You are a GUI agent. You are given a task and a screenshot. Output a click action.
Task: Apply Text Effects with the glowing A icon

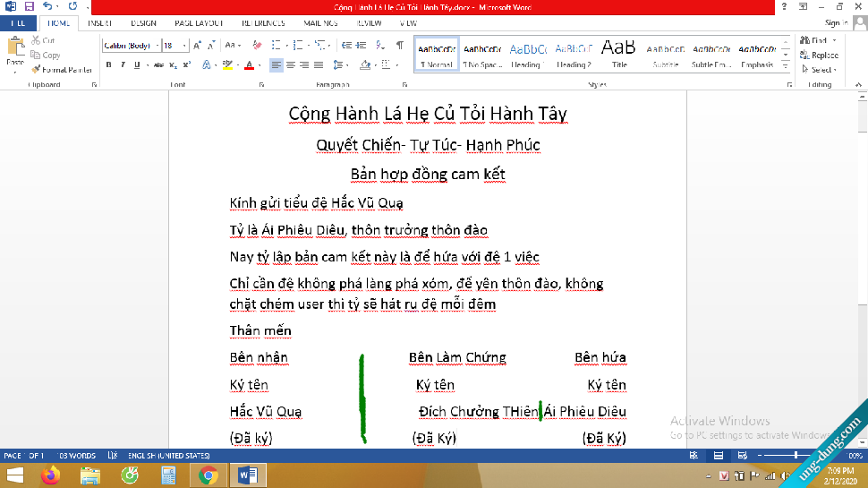point(205,64)
